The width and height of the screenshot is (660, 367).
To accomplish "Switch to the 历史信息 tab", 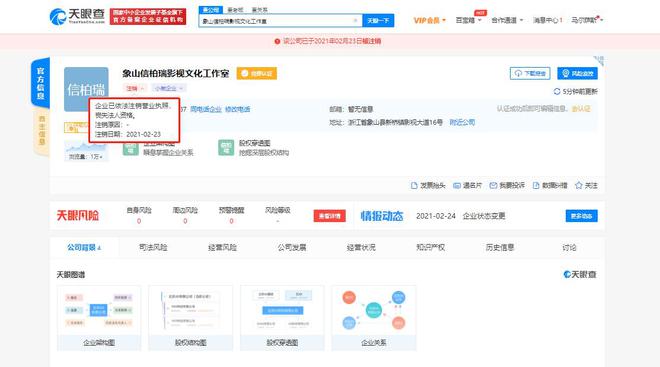I will click(x=500, y=247).
